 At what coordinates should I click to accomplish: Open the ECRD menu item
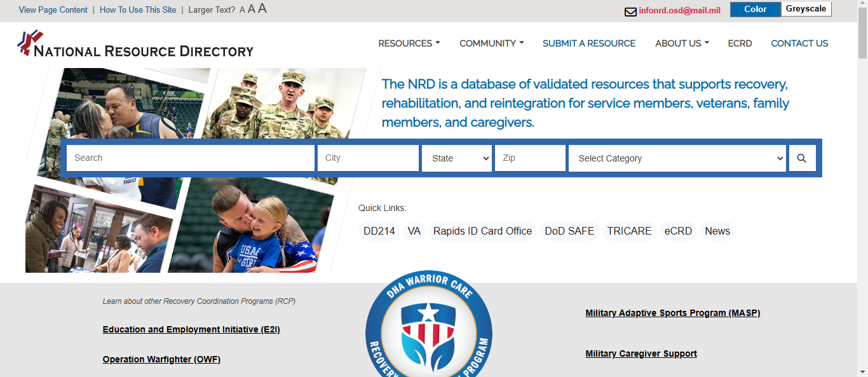pyautogui.click(x=740, y=43)
